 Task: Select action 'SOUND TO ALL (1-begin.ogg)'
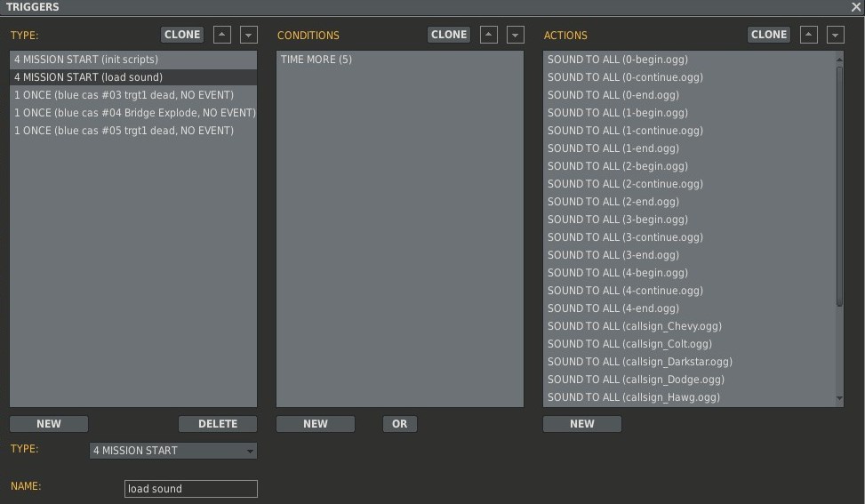[690, 113]
